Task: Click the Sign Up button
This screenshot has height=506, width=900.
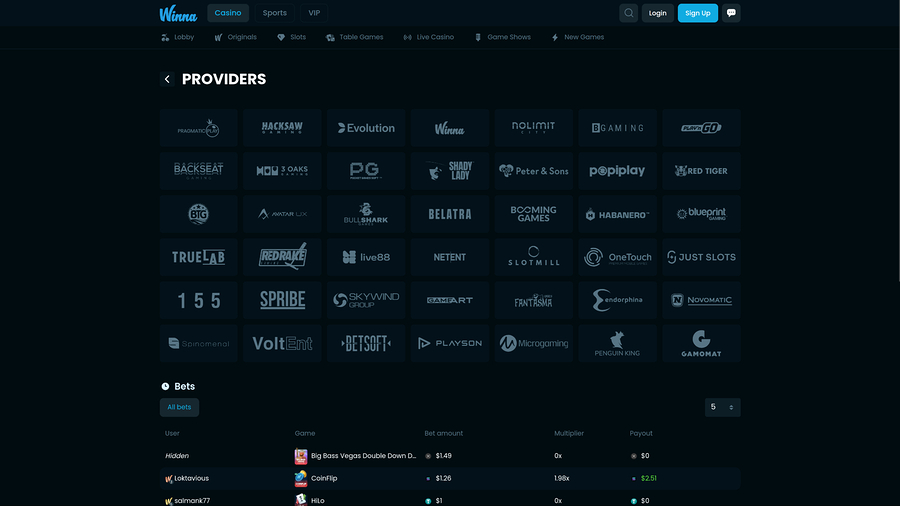Action: [x=697, y=13]
